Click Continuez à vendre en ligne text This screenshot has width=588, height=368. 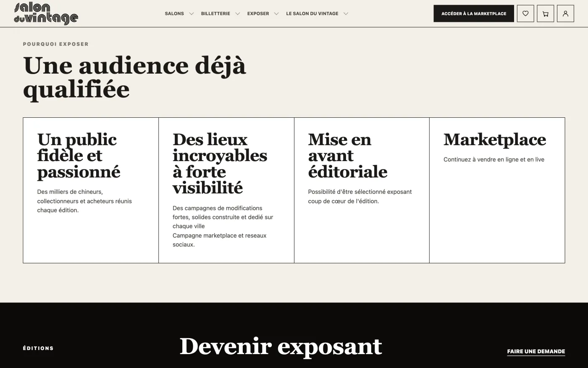tap(494, 159)
